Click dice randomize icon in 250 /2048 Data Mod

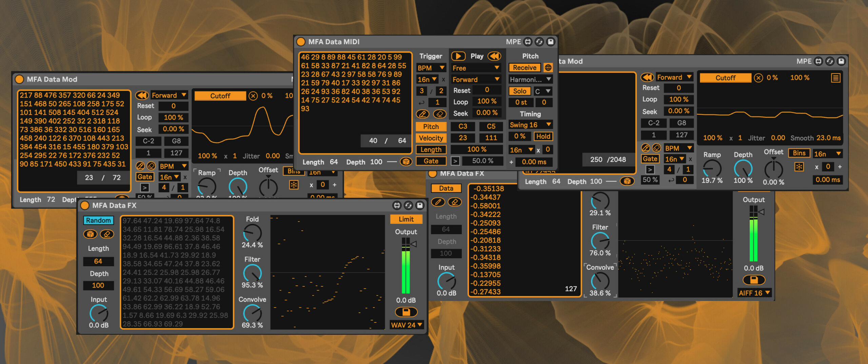(627, 181)
